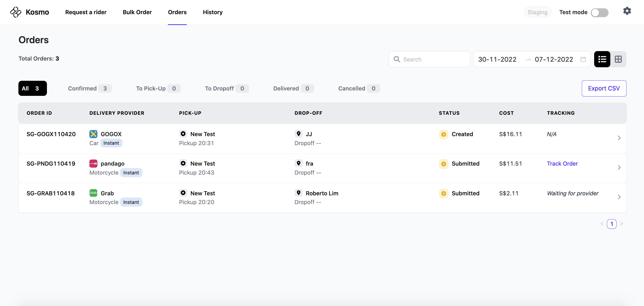Go to Request a rider page

pyautogui.click(x=86, y=12)
